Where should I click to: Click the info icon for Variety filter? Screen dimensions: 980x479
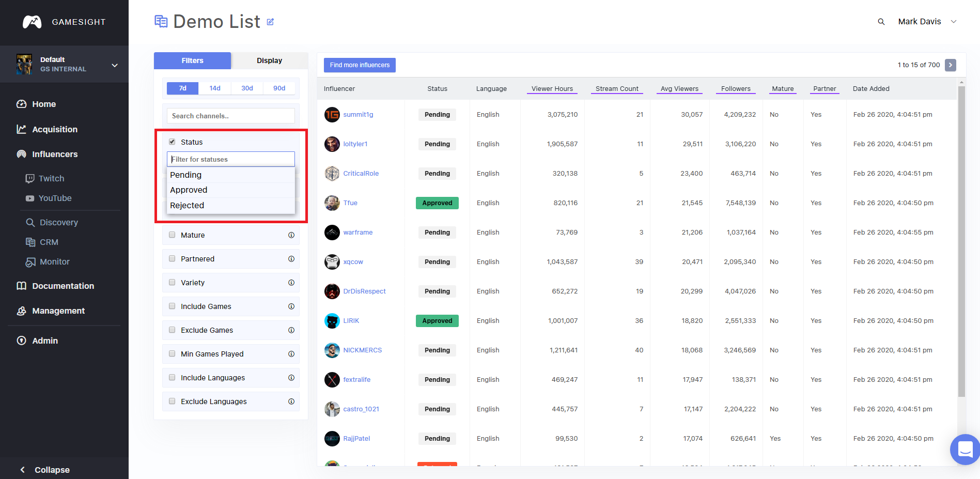291,283
